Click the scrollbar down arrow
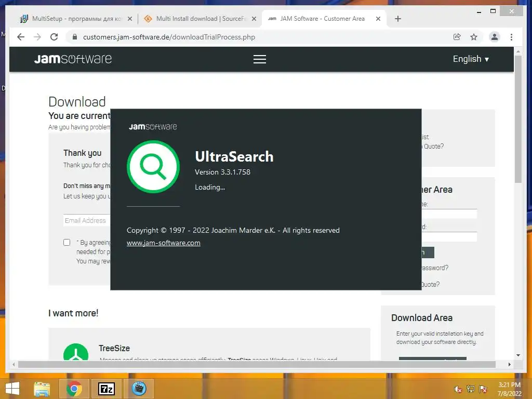The height and width of the screenshot is (399, 532). tap(518, 355)
